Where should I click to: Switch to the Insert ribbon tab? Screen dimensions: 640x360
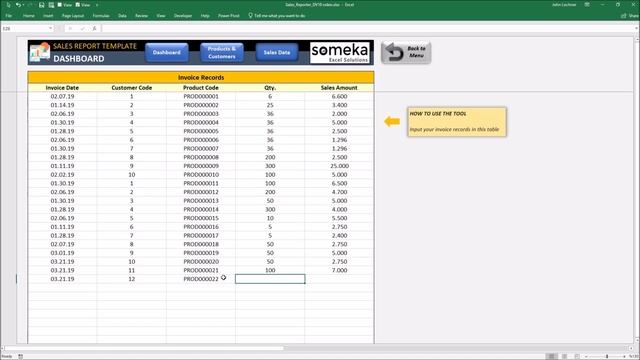(48, 16)
